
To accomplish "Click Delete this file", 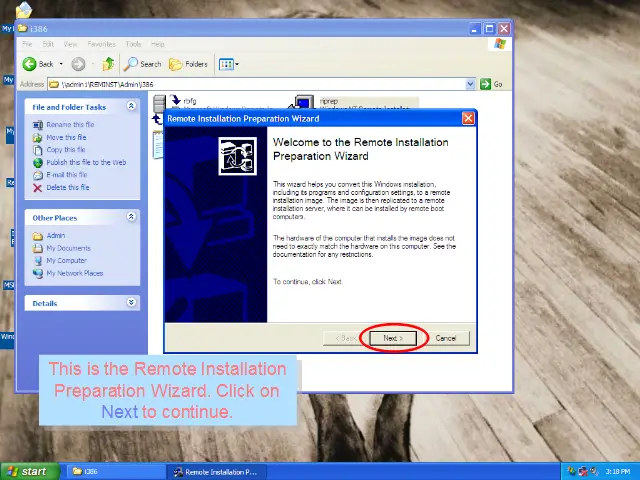I will coord(68,187).
